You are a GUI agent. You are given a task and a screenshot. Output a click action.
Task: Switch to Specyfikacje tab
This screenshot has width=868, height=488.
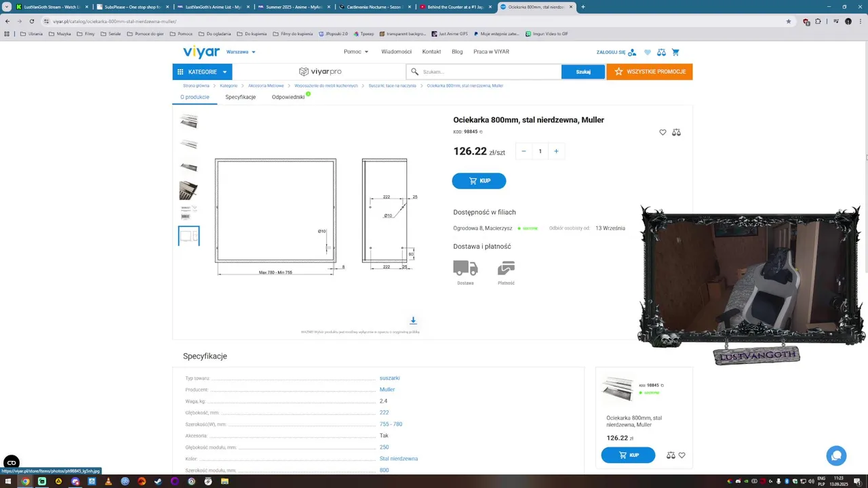[241, 97]
